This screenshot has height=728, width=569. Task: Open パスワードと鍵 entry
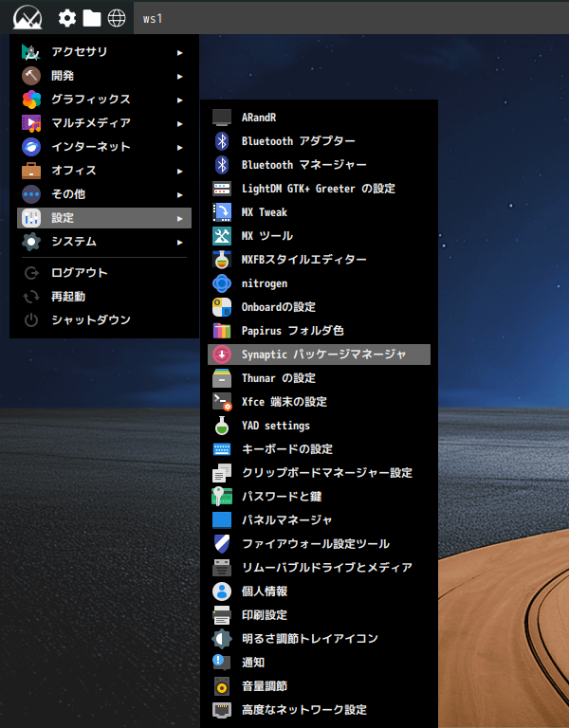pos(319,497)
